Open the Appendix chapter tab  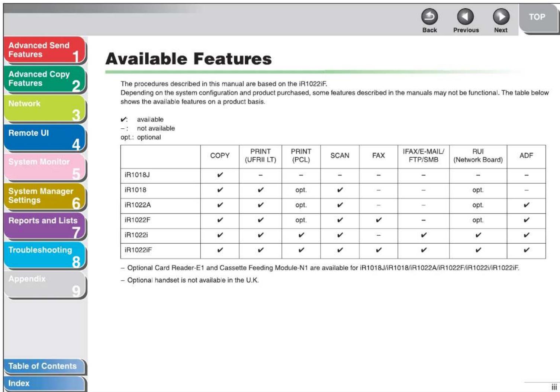[45, 285]
